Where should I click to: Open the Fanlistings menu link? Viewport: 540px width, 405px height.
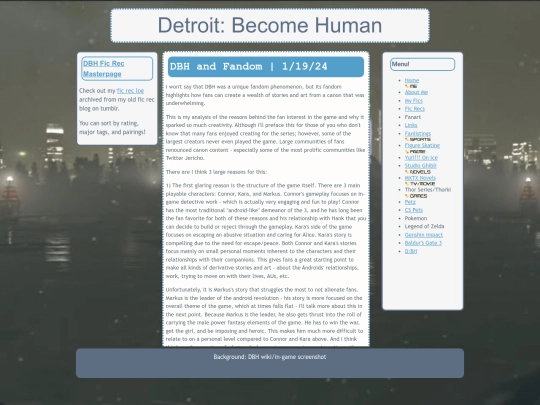(418, 134)
